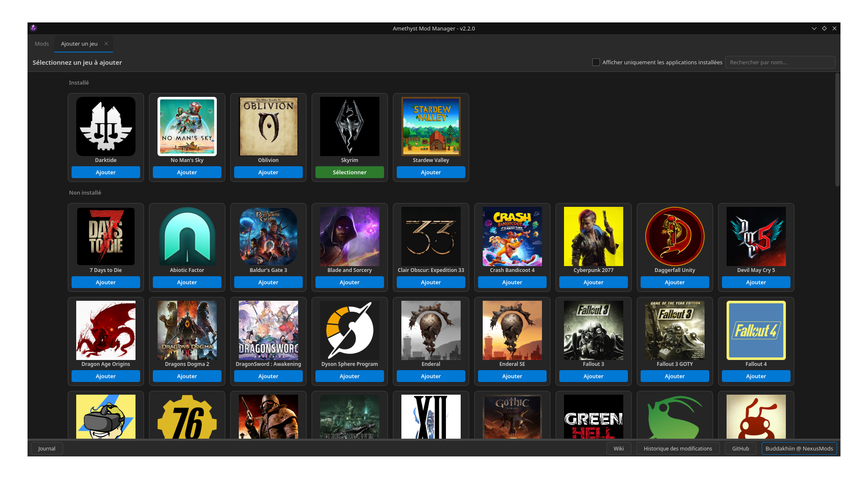Click the Skyrim dragon logo icon
Image resolution: width=868 pixels, height=489 pixels.
(x=350, y=126)
